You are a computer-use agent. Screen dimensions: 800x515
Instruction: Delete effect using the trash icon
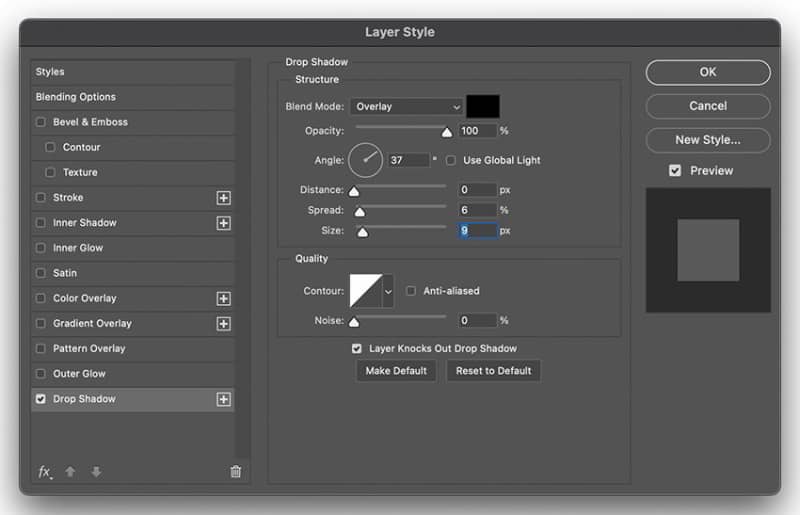click(x=235, y=472)
